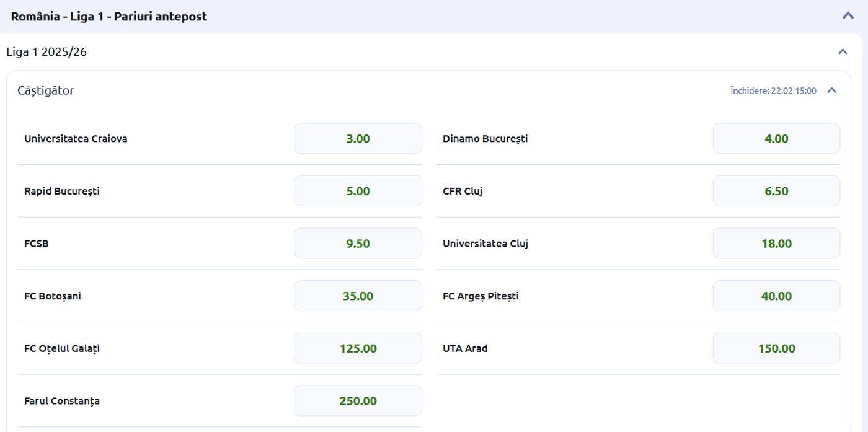Collapse the România - Liga 1 antepost section
Image resolution: width=868 pixels, height=432 pixels.
tap(848, 16)
